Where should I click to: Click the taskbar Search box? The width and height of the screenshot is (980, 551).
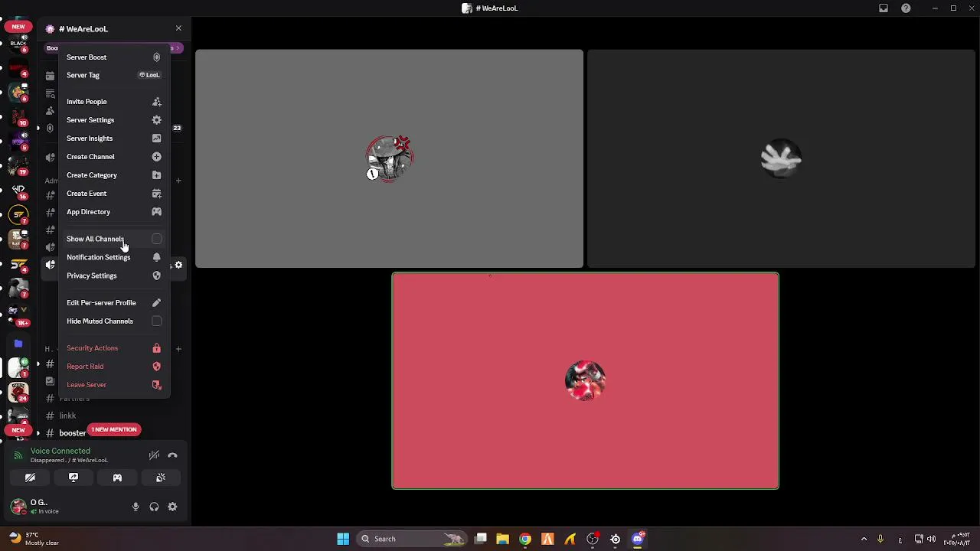(x=412, y=539)
